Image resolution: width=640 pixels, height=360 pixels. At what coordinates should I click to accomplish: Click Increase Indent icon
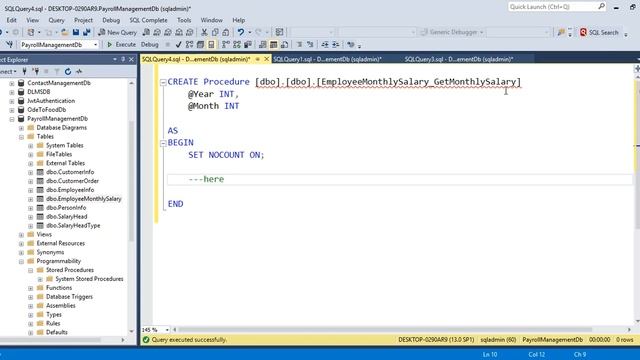point(336,44)
